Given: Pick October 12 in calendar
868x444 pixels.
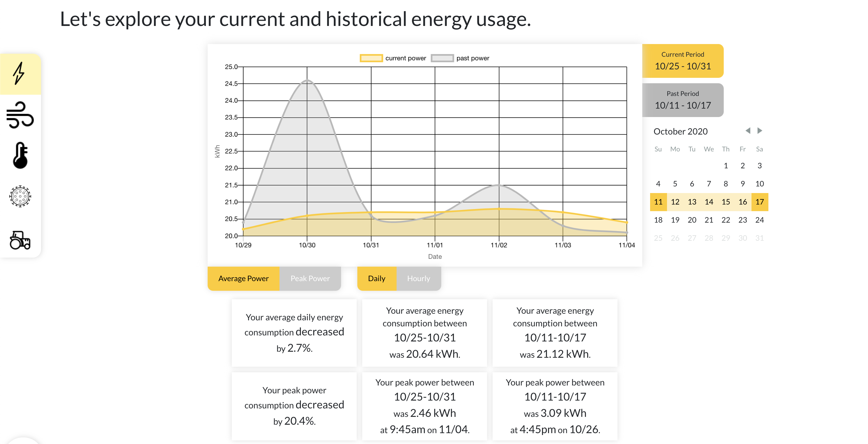Looking at the screenshot, I should pyautogui.click(x=675, y=202).
